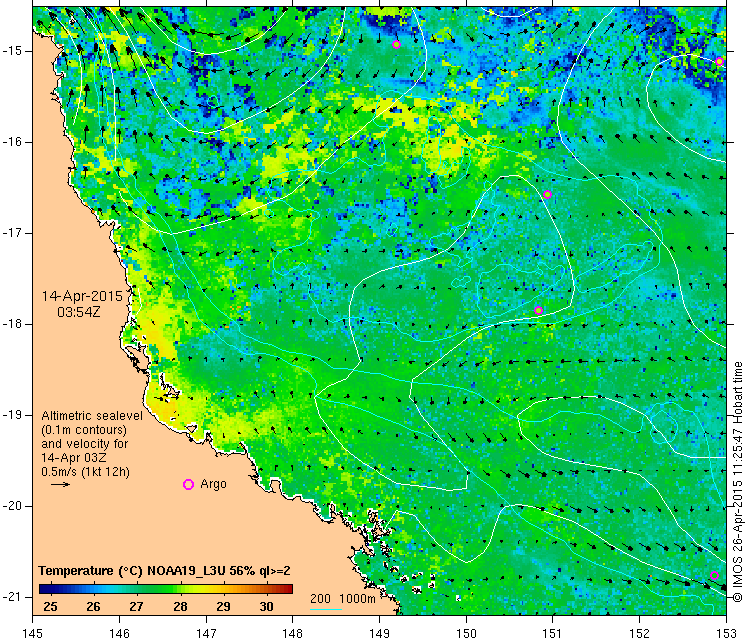The width and height of the screenshot is (750, 640).
Task: Click the longitude label "153"
Action: 726,633
